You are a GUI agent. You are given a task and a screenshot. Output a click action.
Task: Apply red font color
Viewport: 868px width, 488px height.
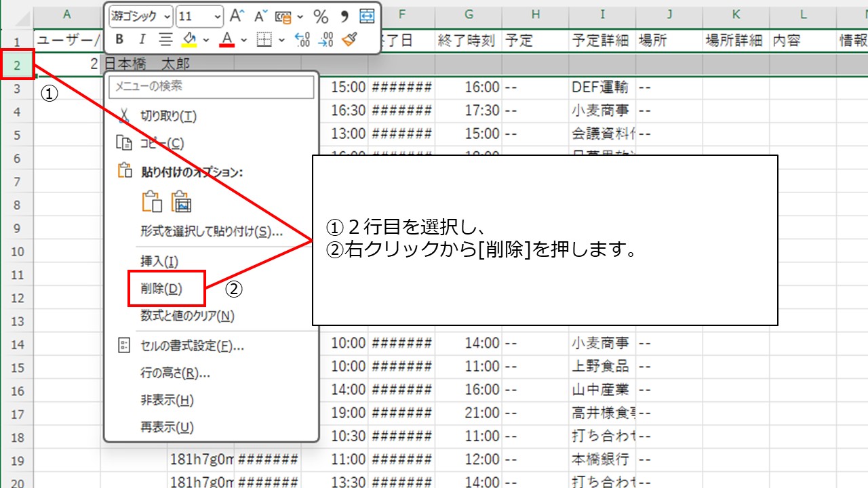tap(227, 40)
